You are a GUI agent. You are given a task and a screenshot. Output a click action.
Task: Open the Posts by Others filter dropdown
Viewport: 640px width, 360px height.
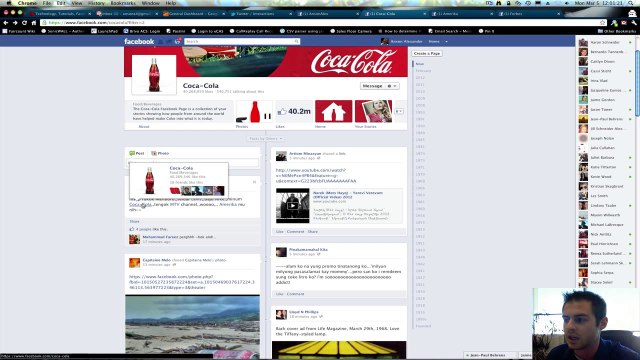pos(266,139)
